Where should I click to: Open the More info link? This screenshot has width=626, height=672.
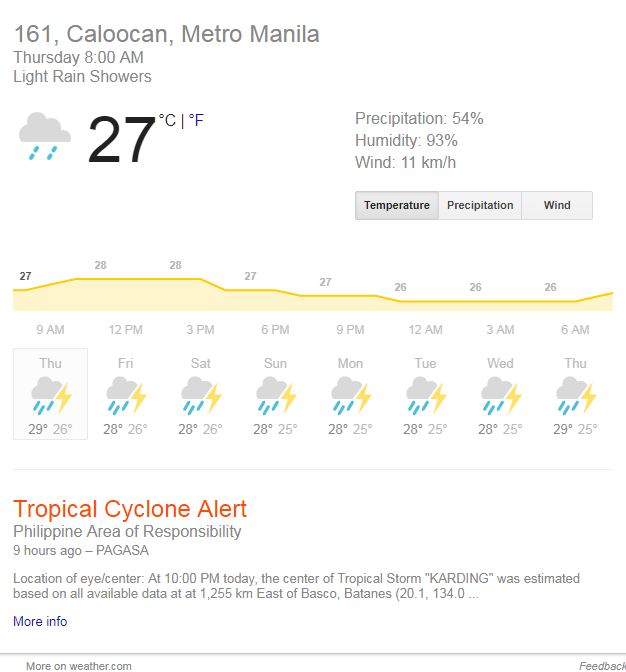click(40, 621)
